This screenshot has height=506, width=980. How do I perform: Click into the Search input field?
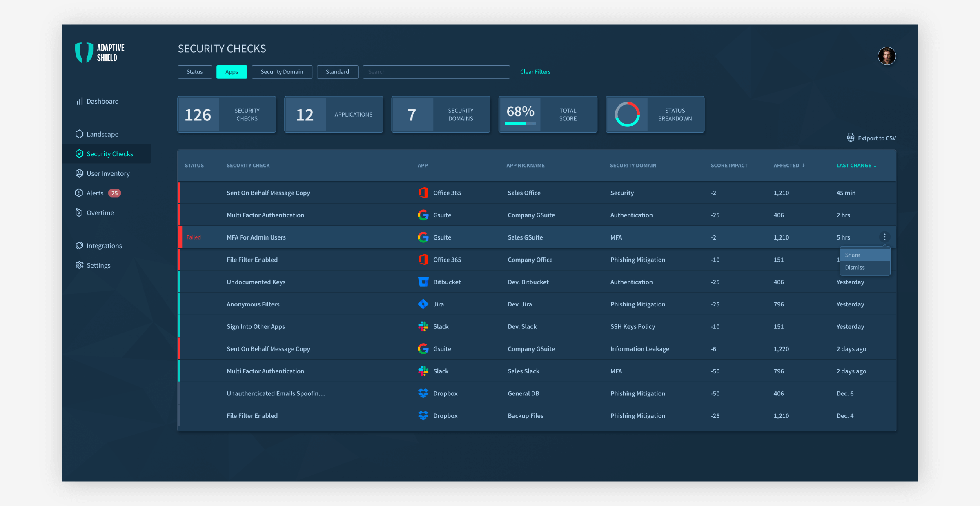coord(436,72)
